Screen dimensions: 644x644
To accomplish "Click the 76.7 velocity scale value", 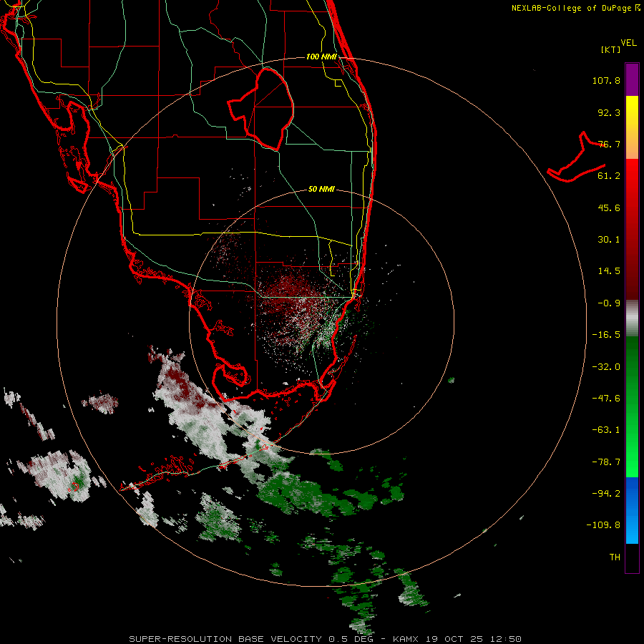I will coord(609,144).
